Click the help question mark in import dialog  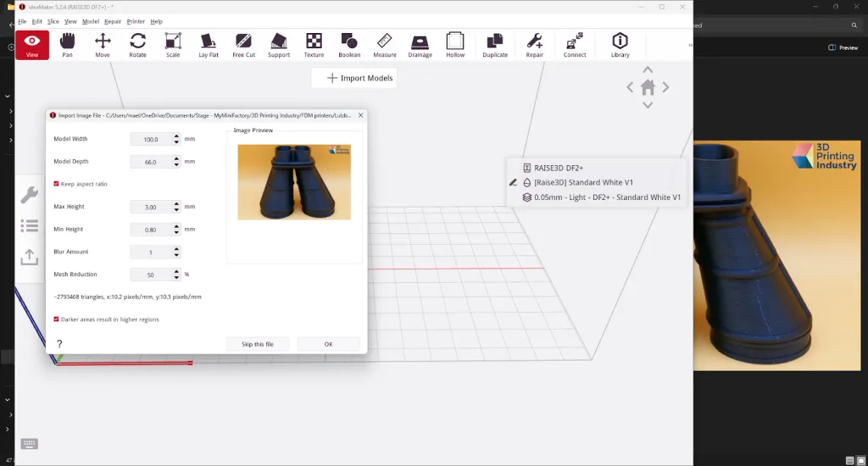pos(59,344)
